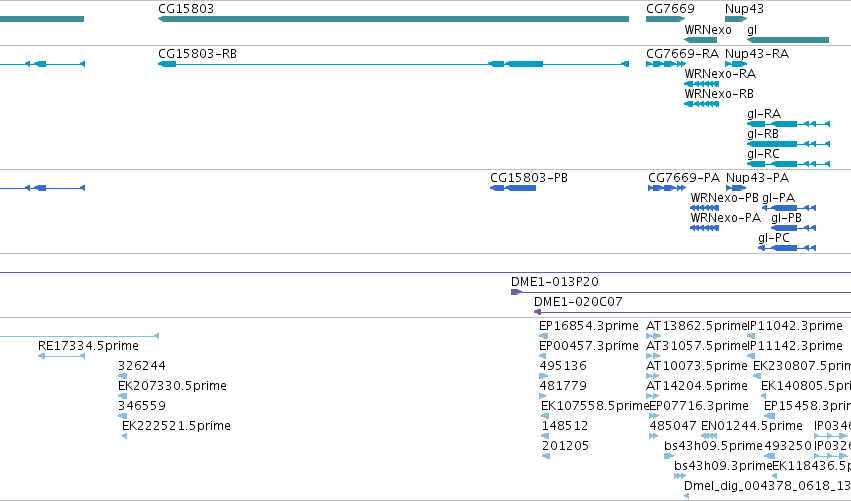Click the IP11142.3prime EST label

795,346
